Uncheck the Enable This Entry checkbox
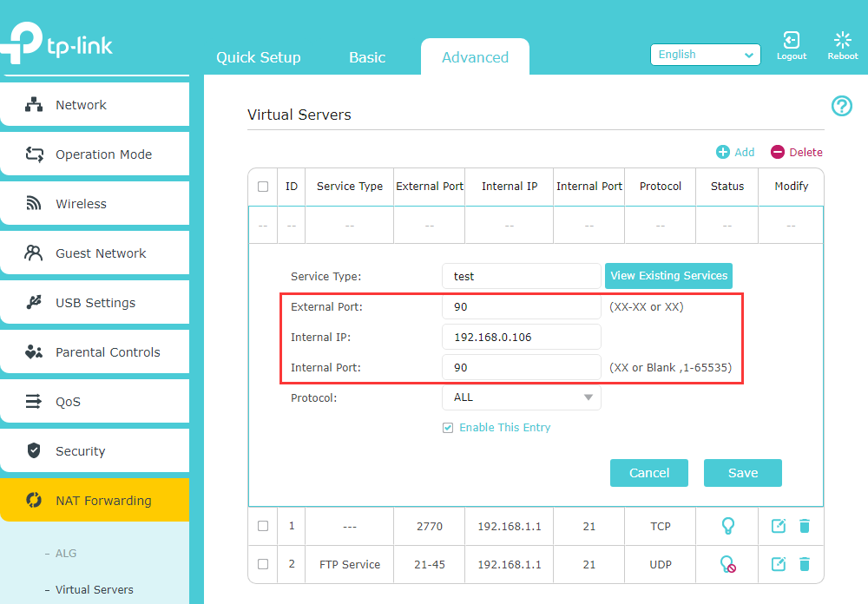This screenshot has height=604, width=868. [x=448, y=427]
